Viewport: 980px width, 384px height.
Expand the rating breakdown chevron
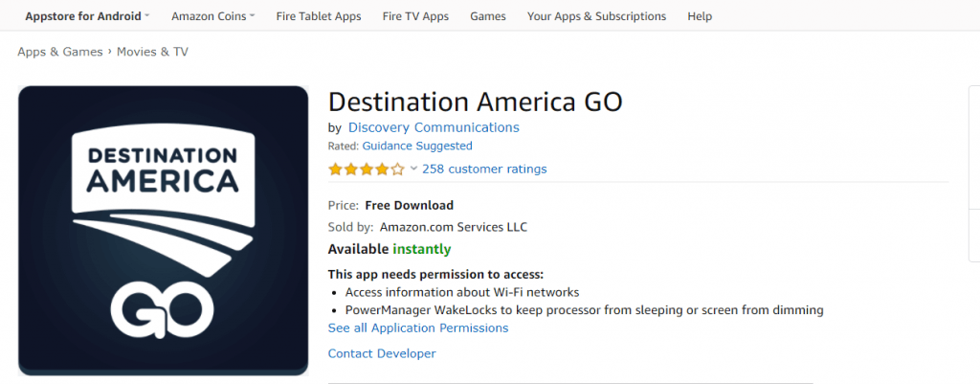point(413,169)
